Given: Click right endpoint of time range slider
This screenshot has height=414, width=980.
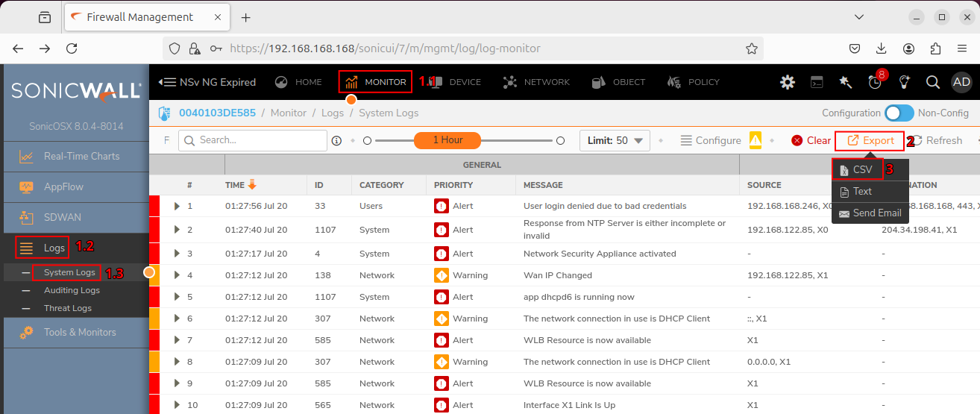Looking at the screenshot, I should coord(560,140).
